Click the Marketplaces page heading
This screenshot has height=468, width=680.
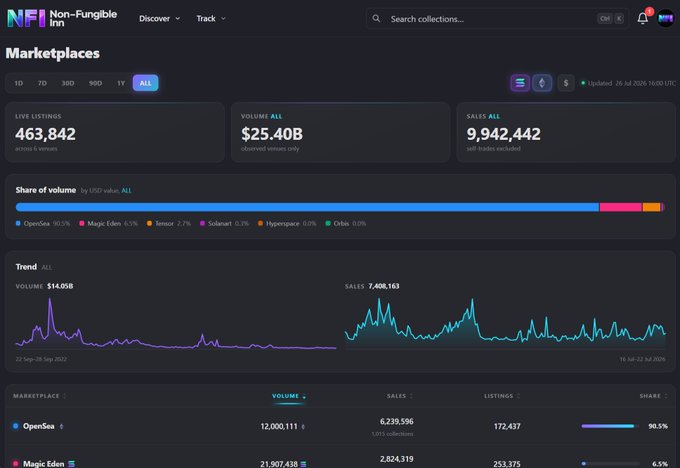pyautogui.click(x=52, y=53)
